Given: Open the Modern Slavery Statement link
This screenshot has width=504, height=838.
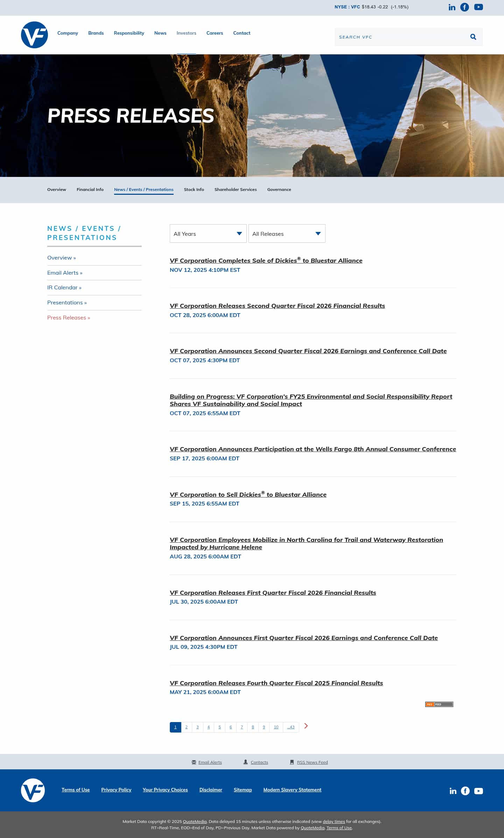Looking at the screenshot, I should pos(292,790).
